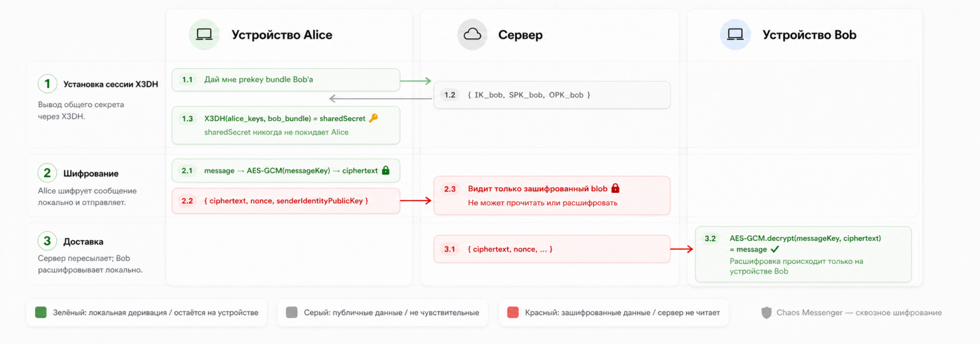Click legend 'Красный: зашифрованные данные / сервер не читает'
Screen dimensions: 980x344
click(x=614, y=313)
